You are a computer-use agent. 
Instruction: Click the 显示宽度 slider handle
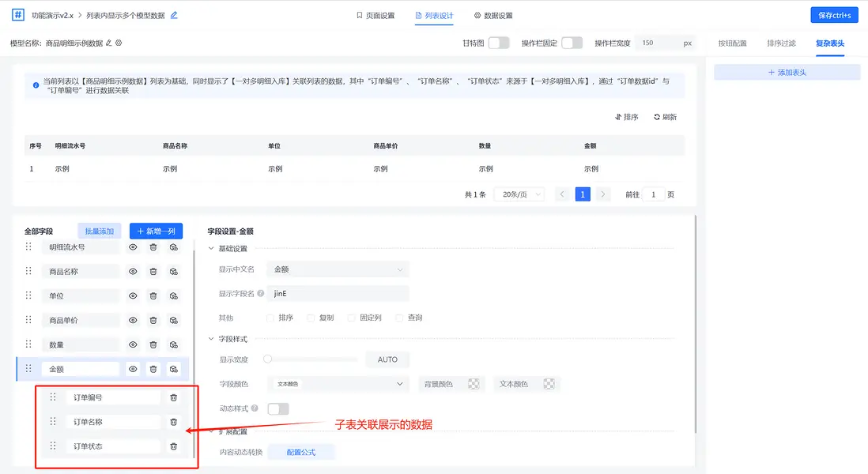[267, 359]
